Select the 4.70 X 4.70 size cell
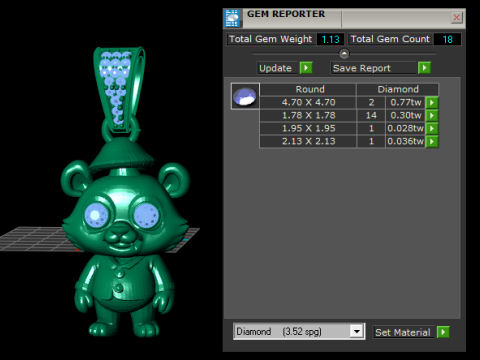 tap(308, 102)
